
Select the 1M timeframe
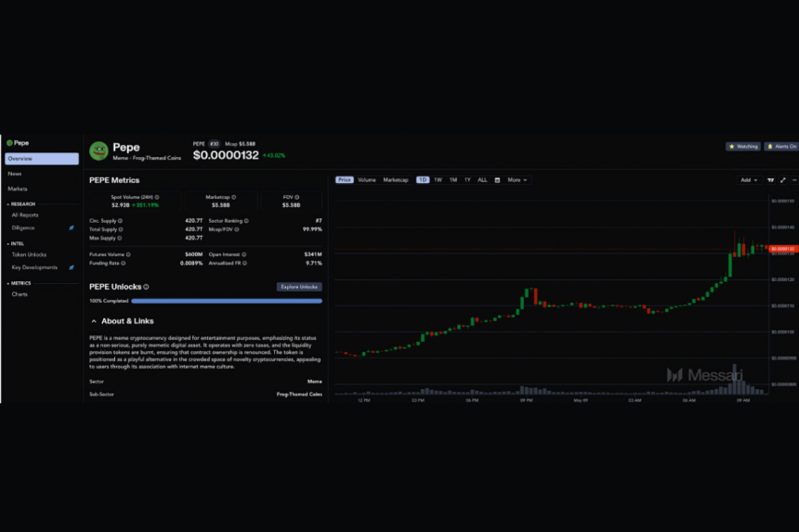[x=453, y=180]
